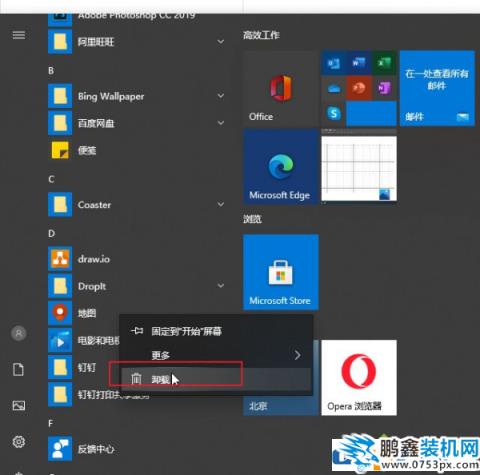Choose 更多 in the context menu

pos(216,355)
